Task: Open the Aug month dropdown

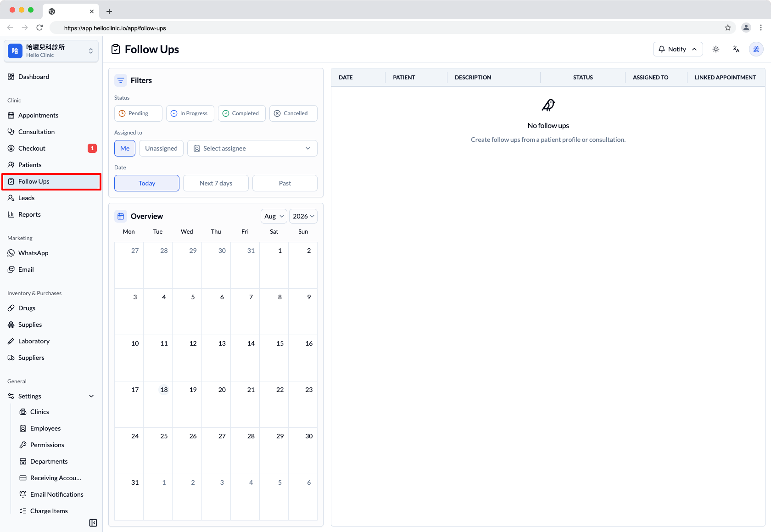Action: [x=274, y=216]
